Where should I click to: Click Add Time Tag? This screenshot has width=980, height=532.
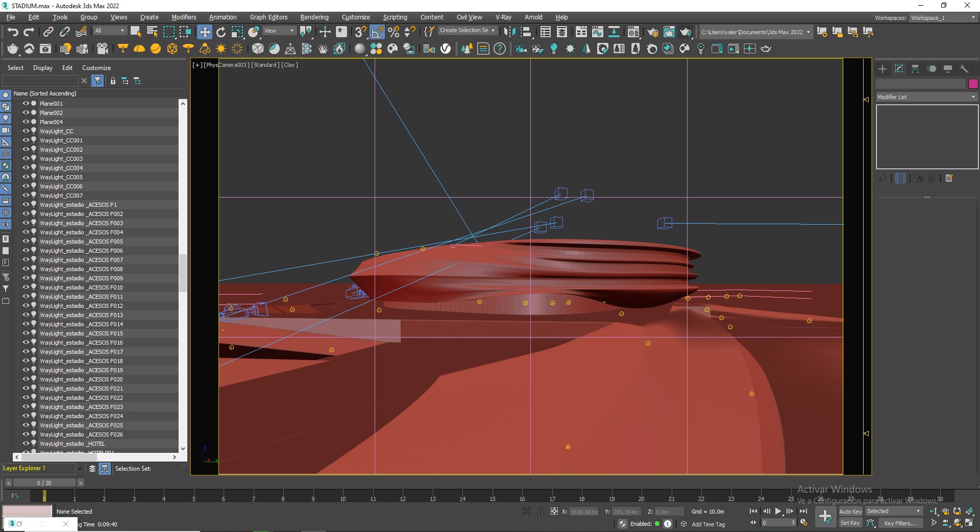(x=708, y=524)
